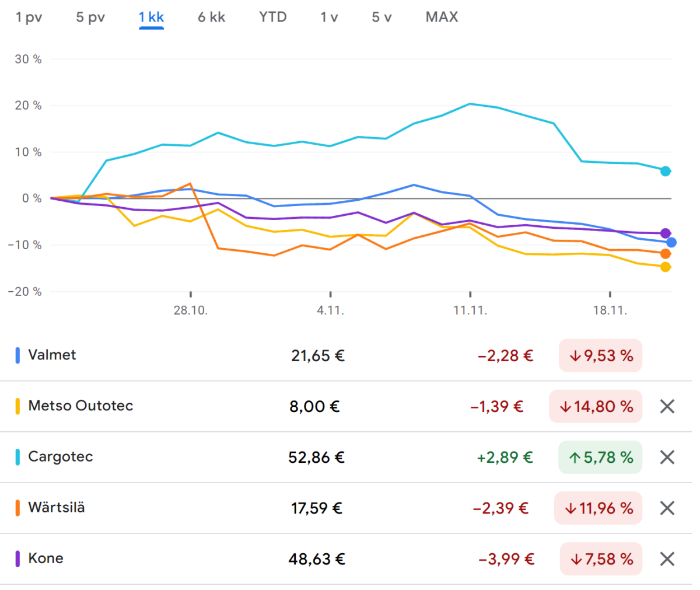
Task: Select the 1 kk time range tab
Action: [151, 18]
